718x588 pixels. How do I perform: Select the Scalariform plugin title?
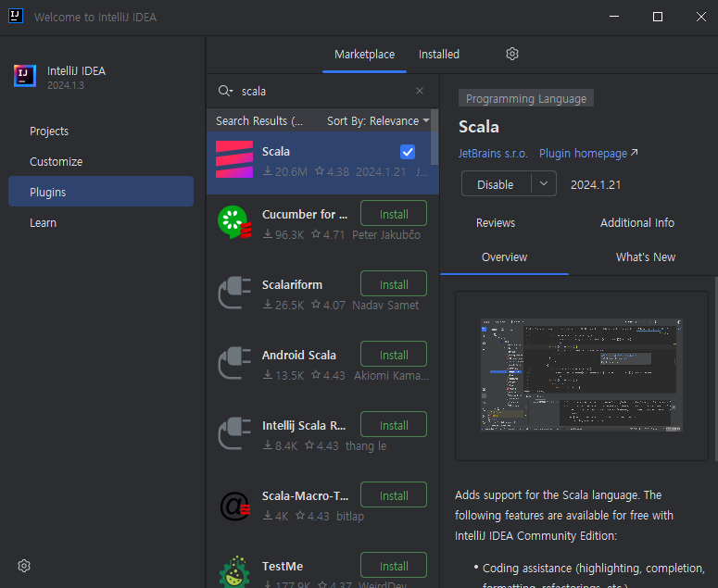[x=292, y=284]
